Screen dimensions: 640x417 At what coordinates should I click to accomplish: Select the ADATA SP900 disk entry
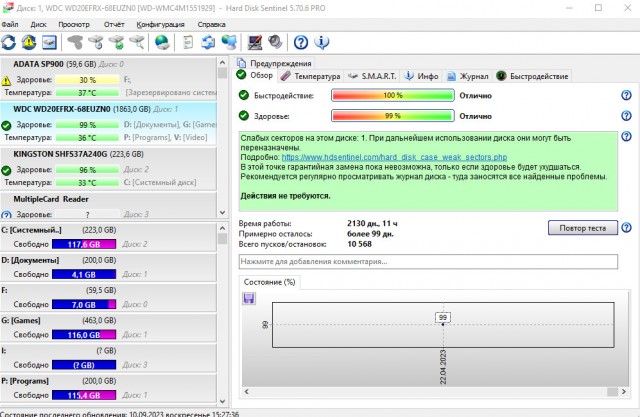(x=108, y=78)
